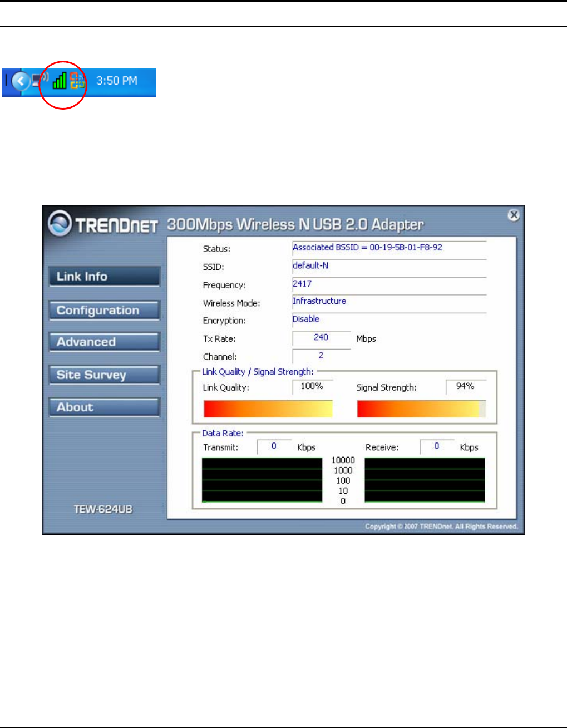Click the Link Quality 100% value

312,386
